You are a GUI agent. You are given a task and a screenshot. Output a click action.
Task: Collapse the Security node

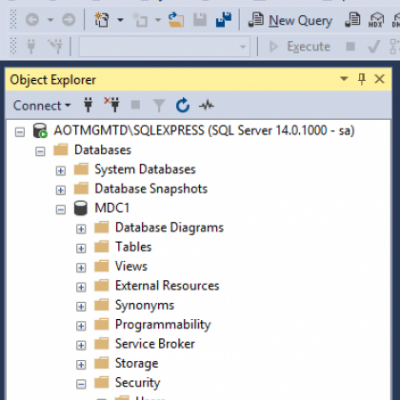[81, 384]
